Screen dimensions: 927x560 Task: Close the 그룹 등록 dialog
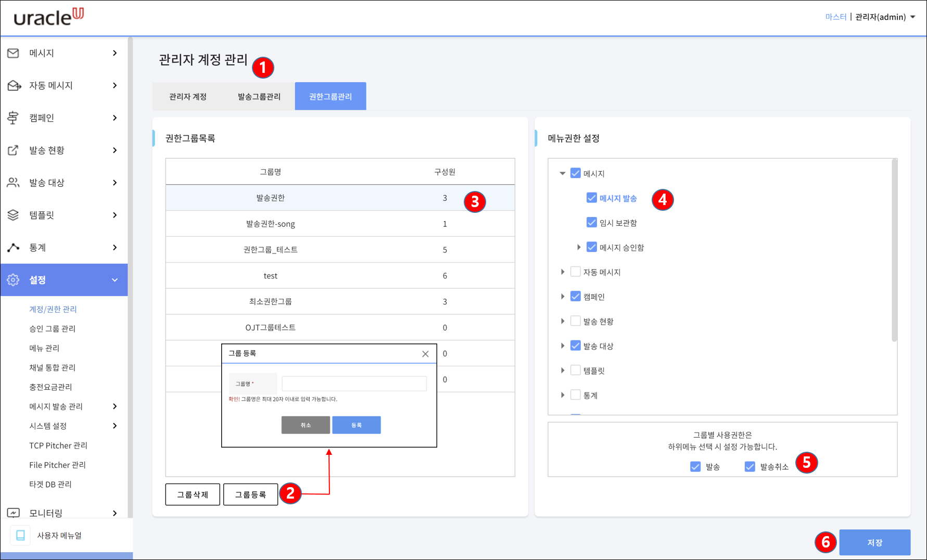[x=425, y=354]
